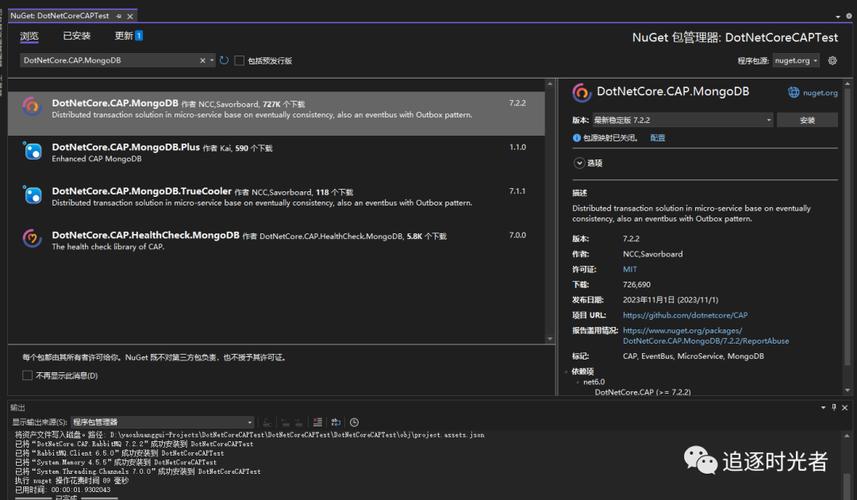Click the blue info icon about package source mapping
This screenshot has height=500, width=857.
577,138
